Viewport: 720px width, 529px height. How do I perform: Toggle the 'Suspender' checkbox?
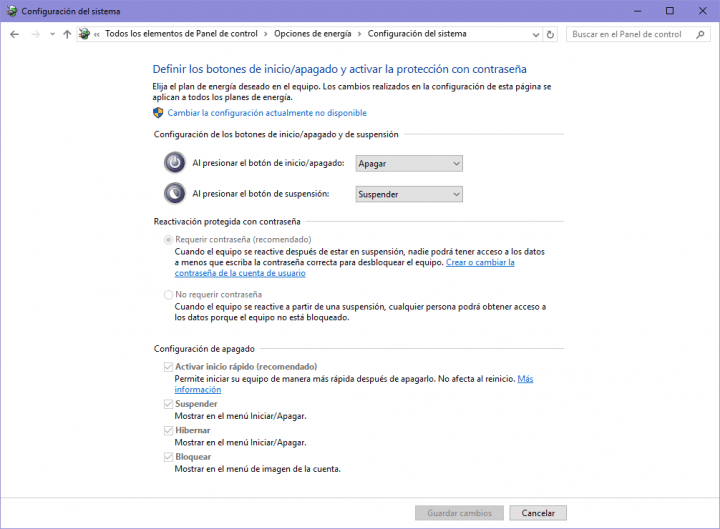tap(169, 404)
